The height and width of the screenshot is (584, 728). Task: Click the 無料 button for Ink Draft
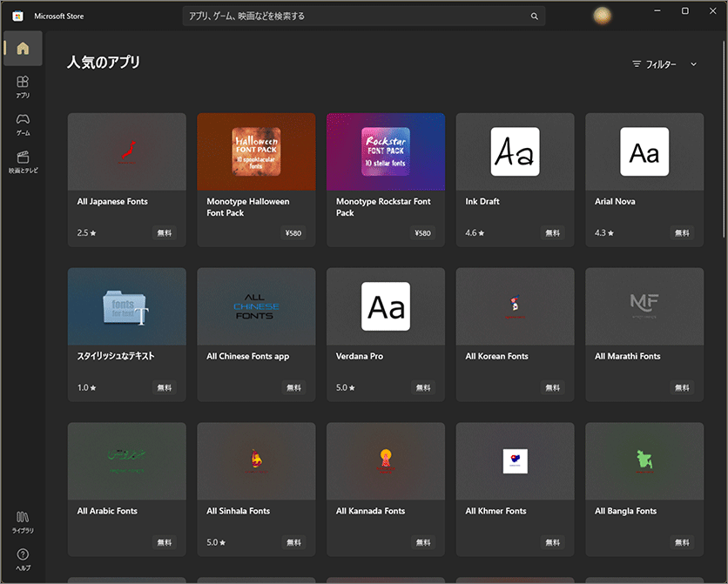pyautogui.click(x=552, y=233)
